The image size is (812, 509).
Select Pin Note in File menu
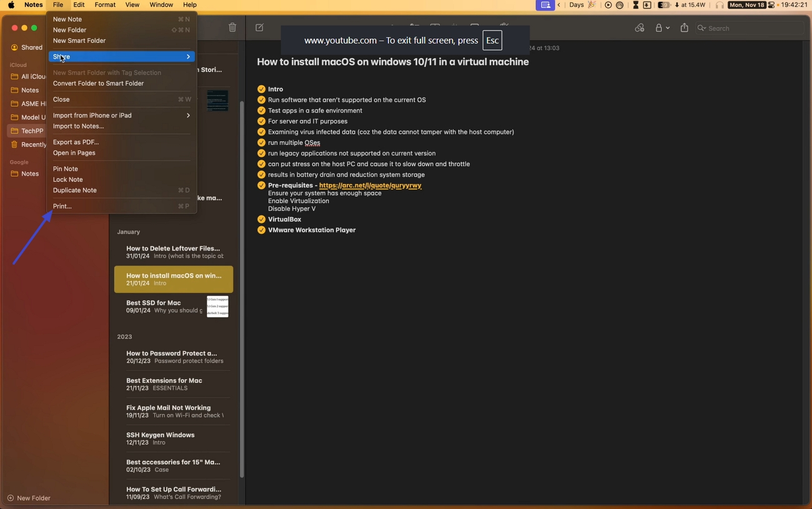[122, 169]
